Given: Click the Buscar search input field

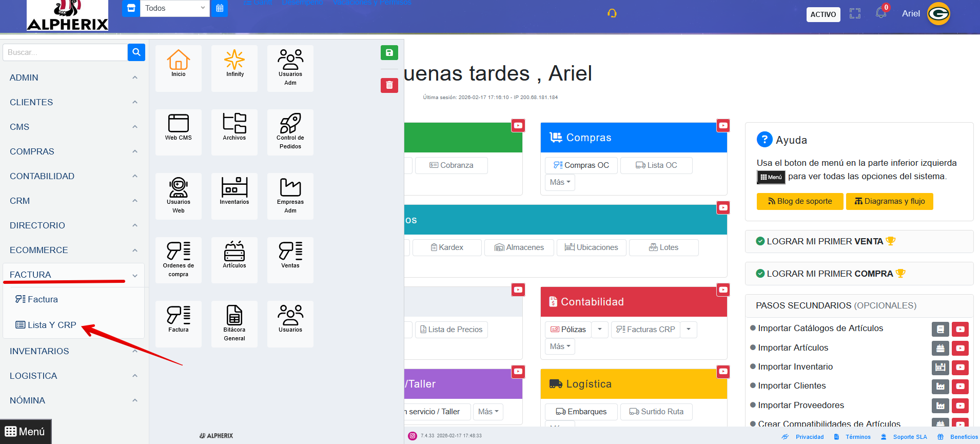Looking at the screenshot, I should pyautogui.click(x=65, y=52).
